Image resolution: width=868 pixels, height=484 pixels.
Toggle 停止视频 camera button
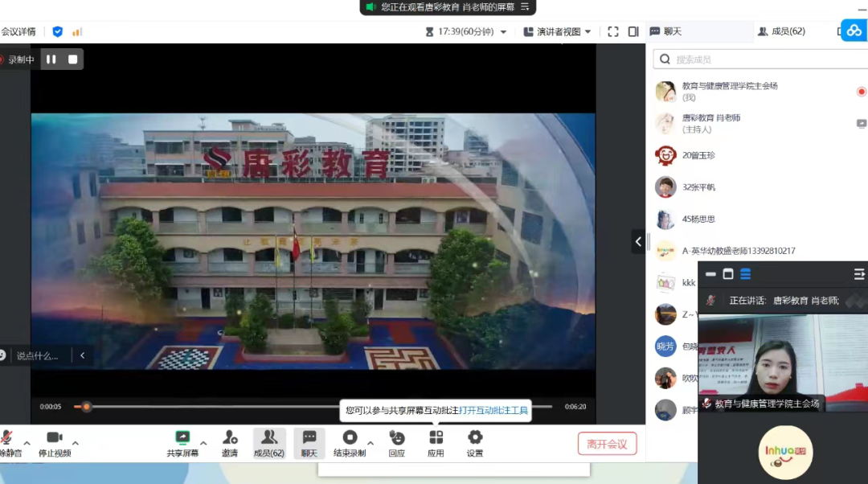point(54,437)
